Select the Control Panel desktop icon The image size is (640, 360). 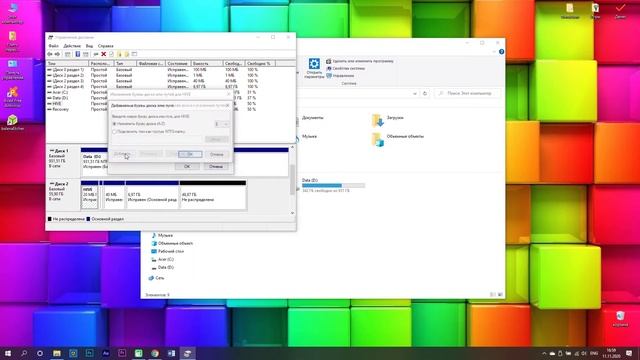(12, 69)
